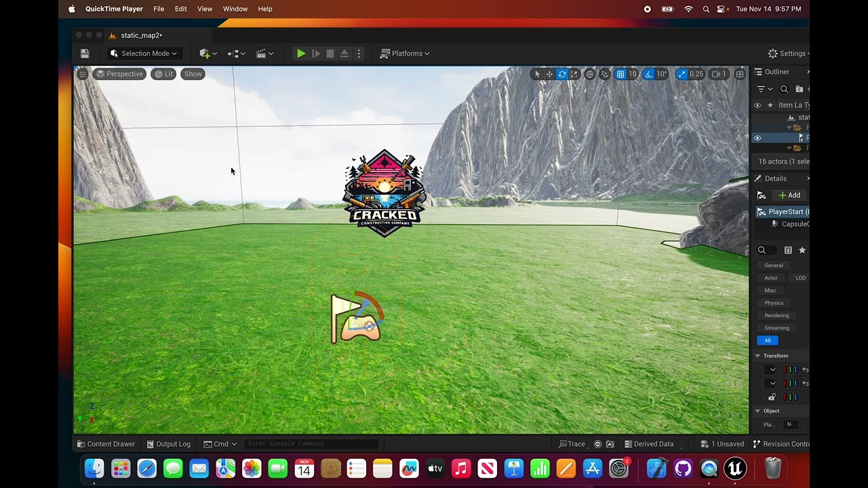Select the LOD filter in Details
This screenshot has height=488, width=868.
click(x=800, y=278)
